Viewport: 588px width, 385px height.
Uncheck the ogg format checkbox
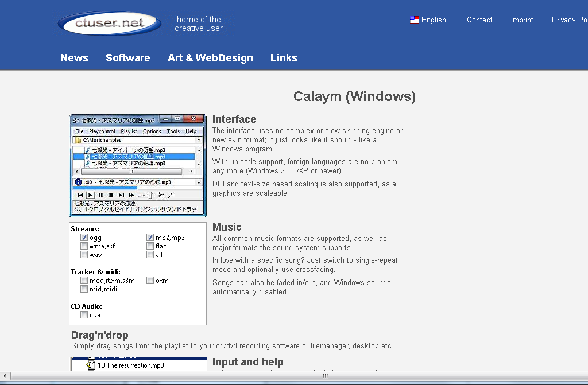(84, 238)
